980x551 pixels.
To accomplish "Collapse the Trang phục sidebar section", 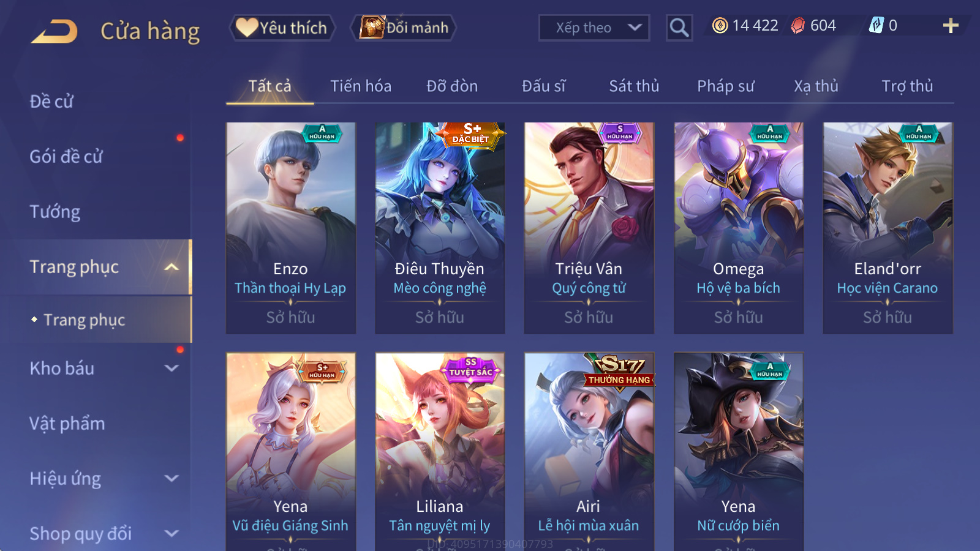I will tap(172, 267).
